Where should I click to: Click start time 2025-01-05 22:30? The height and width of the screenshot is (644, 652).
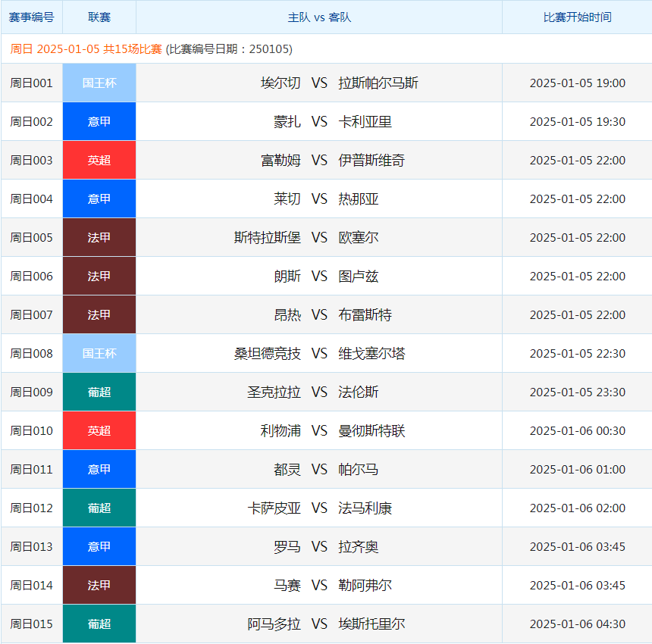click(578, 354)
